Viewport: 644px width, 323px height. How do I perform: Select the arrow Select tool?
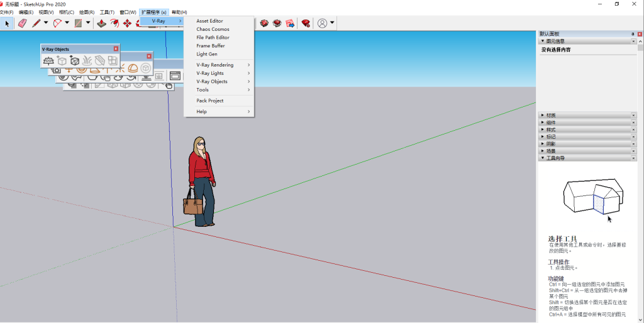coord(7,23)
